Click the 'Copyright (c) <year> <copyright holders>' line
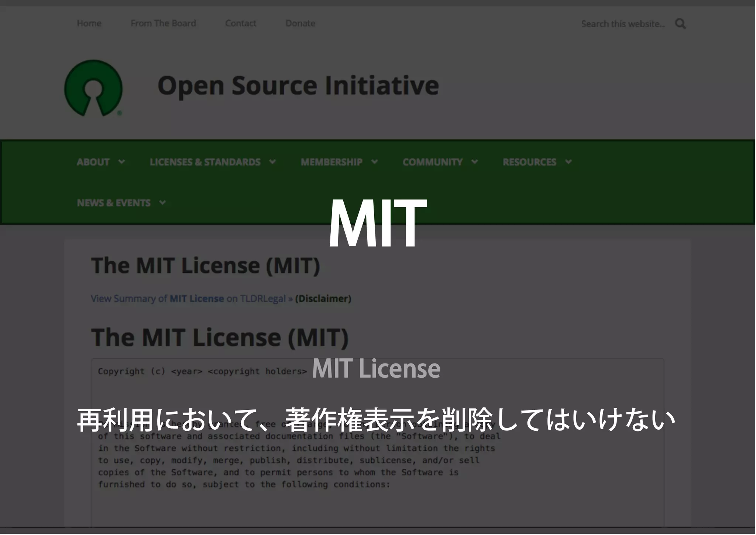Viewport: 756px width, 535px height. point(202,371)
